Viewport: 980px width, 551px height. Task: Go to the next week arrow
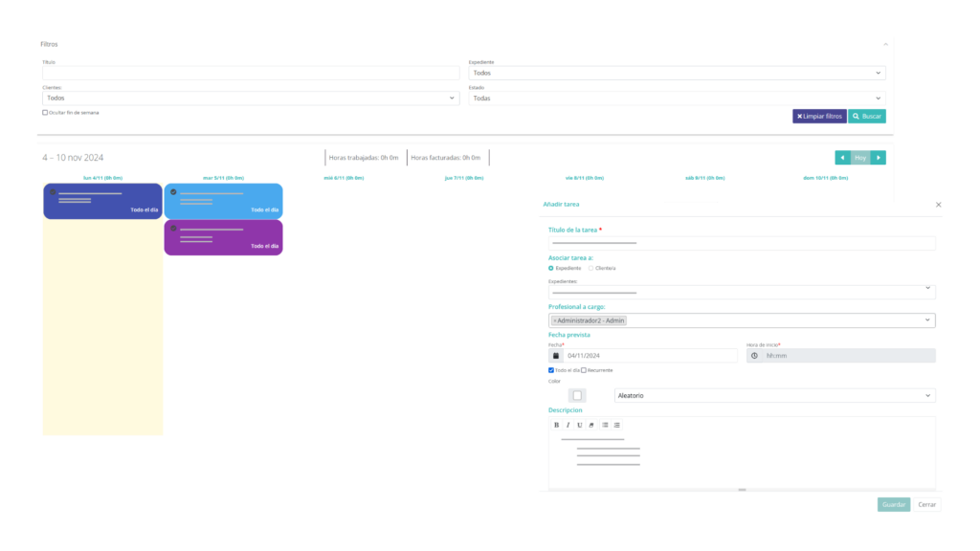point(879,158)
